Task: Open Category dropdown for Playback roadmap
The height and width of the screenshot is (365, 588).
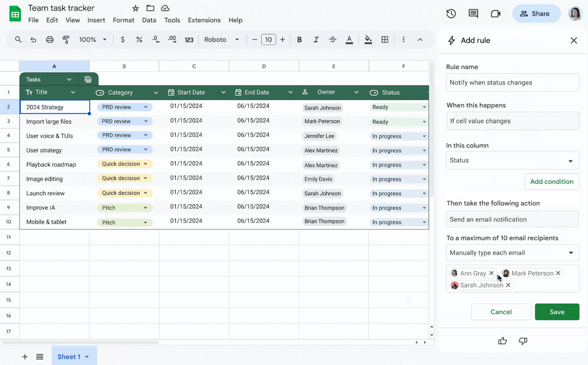Action: (146, 164)
